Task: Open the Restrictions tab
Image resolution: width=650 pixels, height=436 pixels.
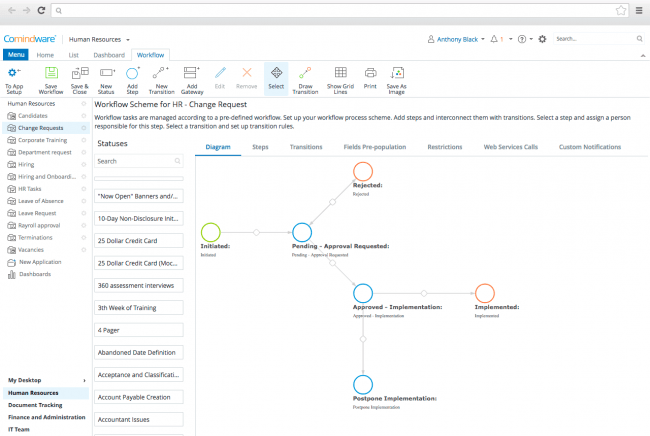Action: tap(445, 147)
